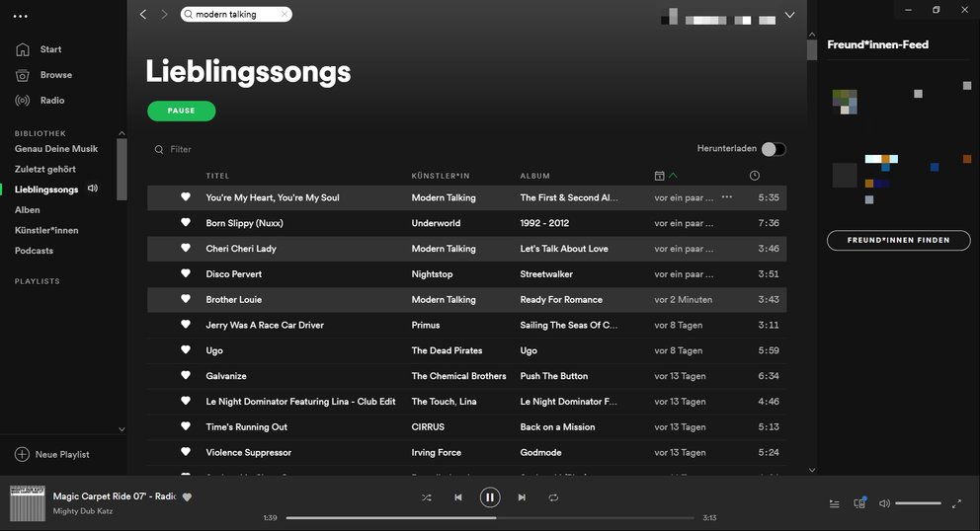Click the sidebar scroll-up arrow

click(122, 133)
